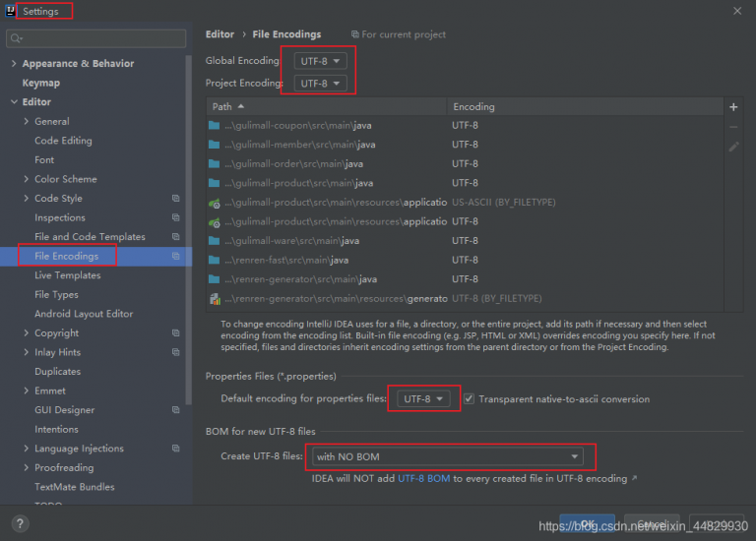This screenshot has width=756, height=541.
Task: Click the pencil edit icon beside the table
Action: pyautogui.click(x=733, y=147)
